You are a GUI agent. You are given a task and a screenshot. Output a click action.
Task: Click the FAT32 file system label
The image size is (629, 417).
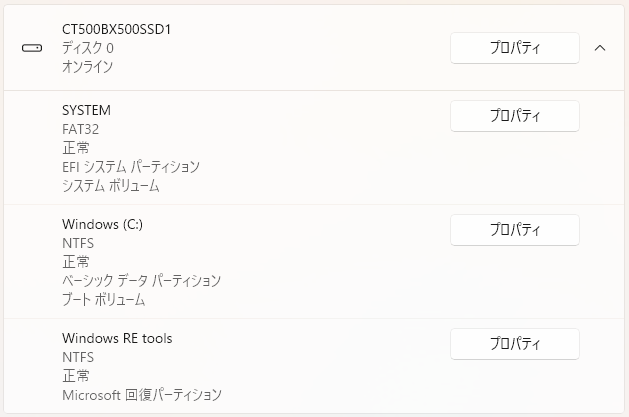(80, 129)
